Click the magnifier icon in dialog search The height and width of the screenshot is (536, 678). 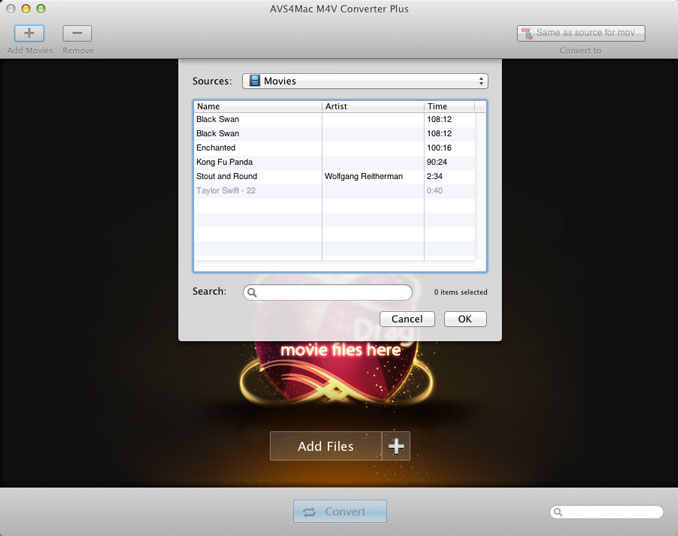252,293
